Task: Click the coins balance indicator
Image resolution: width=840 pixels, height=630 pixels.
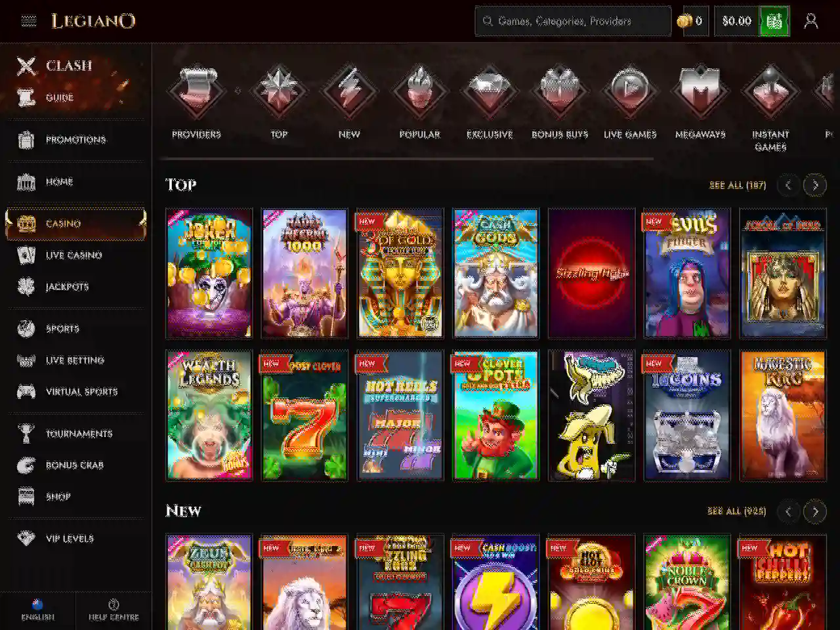Action: [x=692, y=21]
